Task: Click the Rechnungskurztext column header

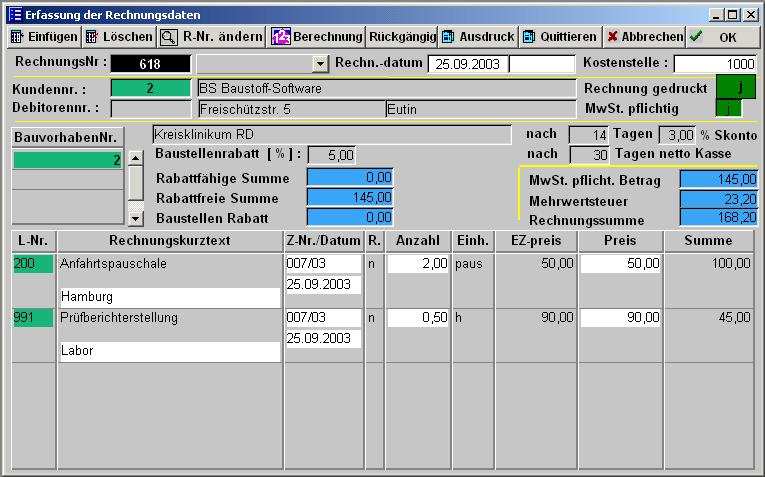Action: 170,241
